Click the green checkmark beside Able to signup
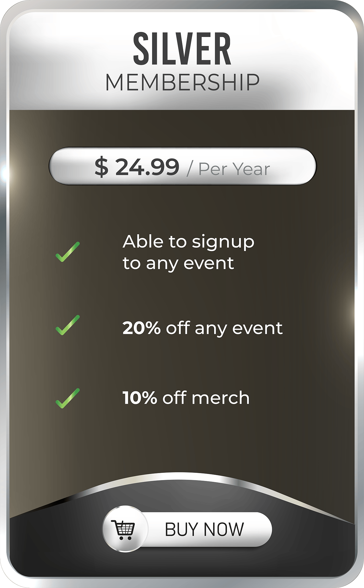Image resolution: width=364 pixels, height=588 pixels. point(67,252)
